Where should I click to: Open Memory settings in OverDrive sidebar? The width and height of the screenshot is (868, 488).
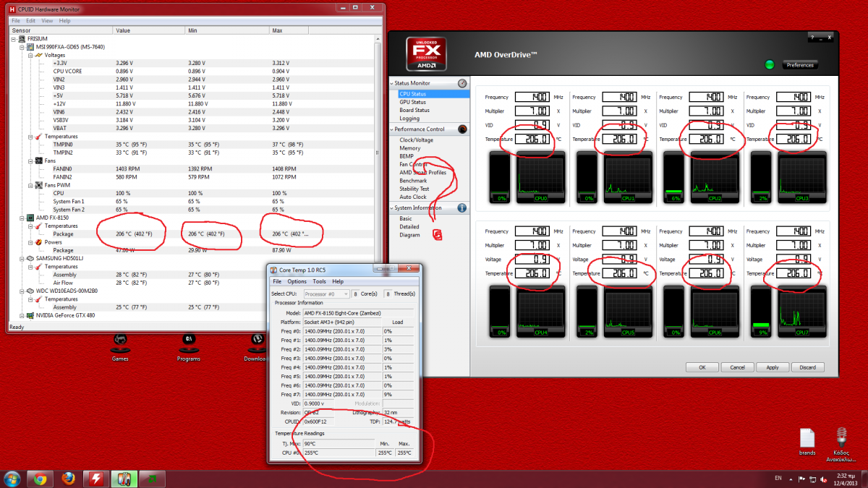[409, 148]
